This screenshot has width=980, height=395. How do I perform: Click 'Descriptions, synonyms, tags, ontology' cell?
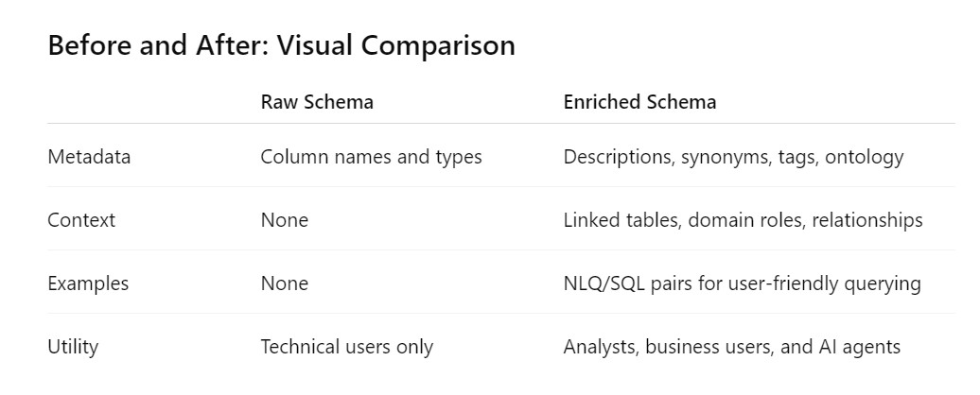coord(733,157)
